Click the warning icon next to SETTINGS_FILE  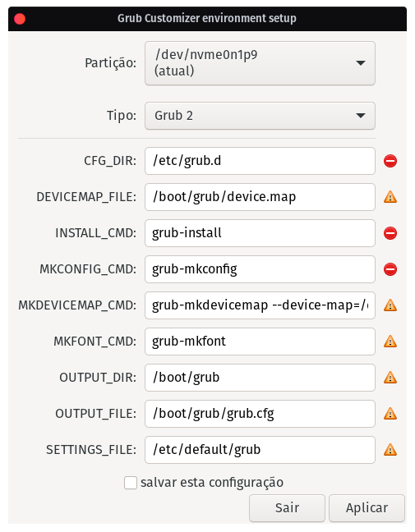(x=390, y=450)
